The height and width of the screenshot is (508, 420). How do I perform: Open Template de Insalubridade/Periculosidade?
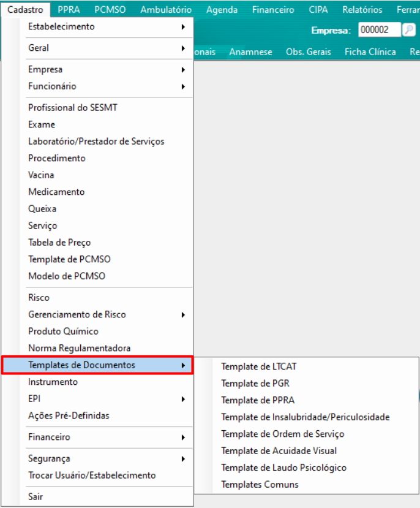(306, 417)
